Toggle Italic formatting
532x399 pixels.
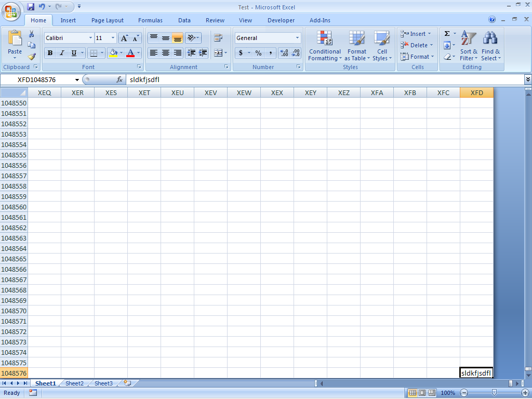pyautogui.click(x=62, y=53)
